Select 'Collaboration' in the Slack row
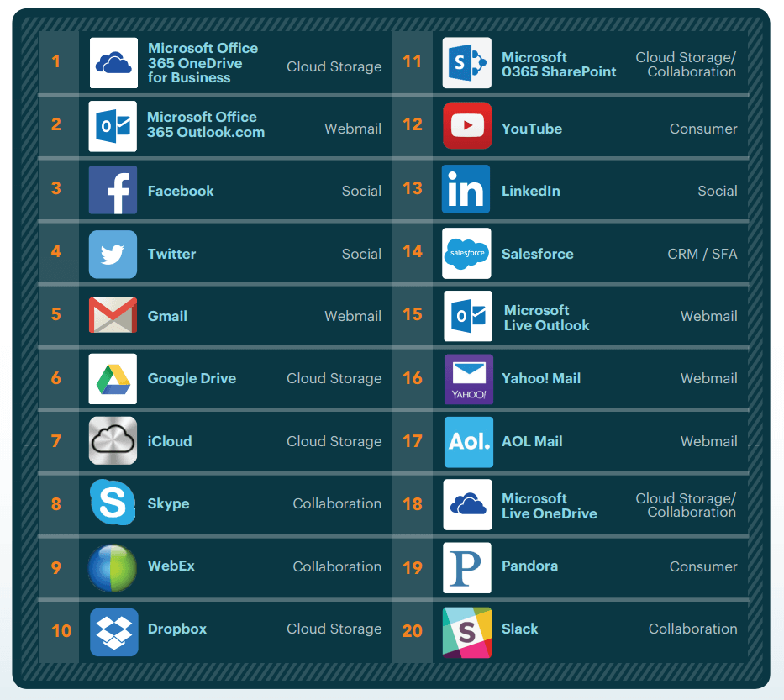This screenshot has width=784, height=700. click(x=692, y=629)
